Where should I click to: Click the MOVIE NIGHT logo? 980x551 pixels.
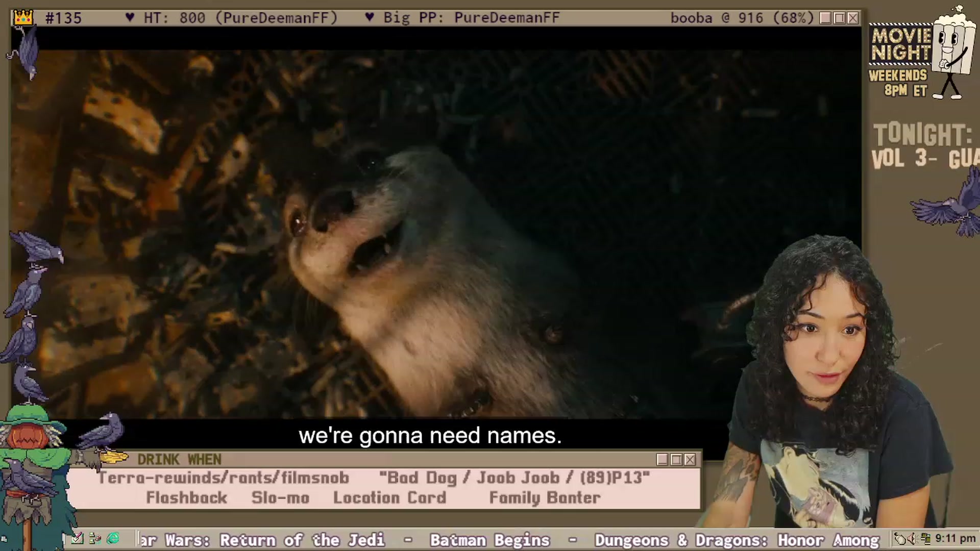(x=901, y=44)
